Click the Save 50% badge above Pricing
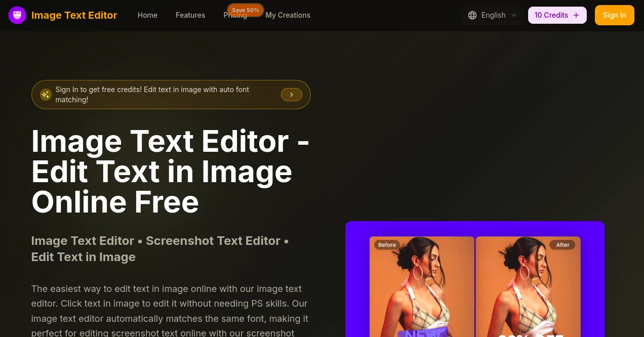Image resolution: width=644 pixels, height=337 pixels. (245, 10)
